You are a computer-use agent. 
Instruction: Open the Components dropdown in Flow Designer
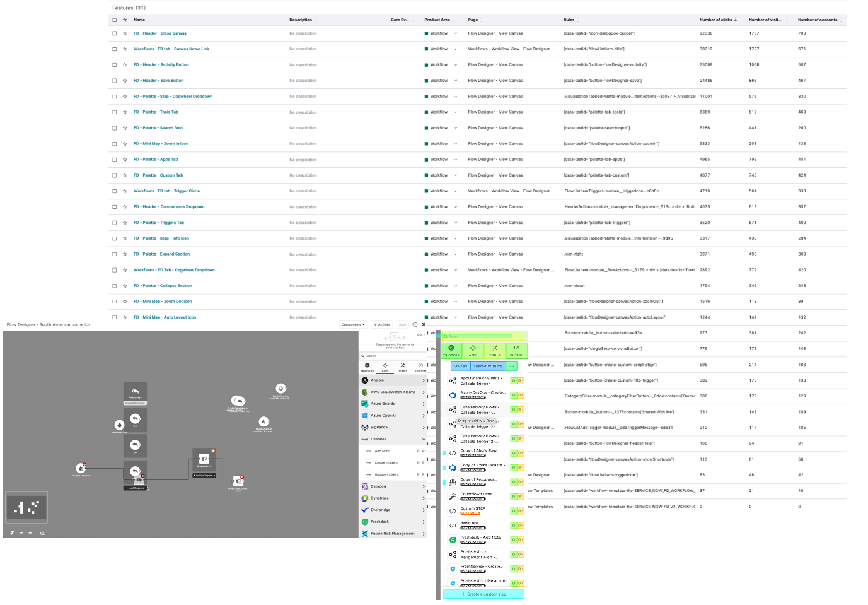[x=353, y=324]
